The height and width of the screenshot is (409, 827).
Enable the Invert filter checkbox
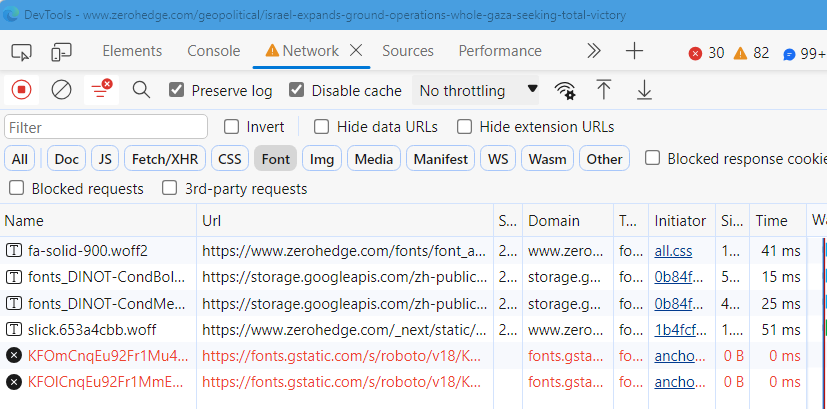(x=232, y=127)
